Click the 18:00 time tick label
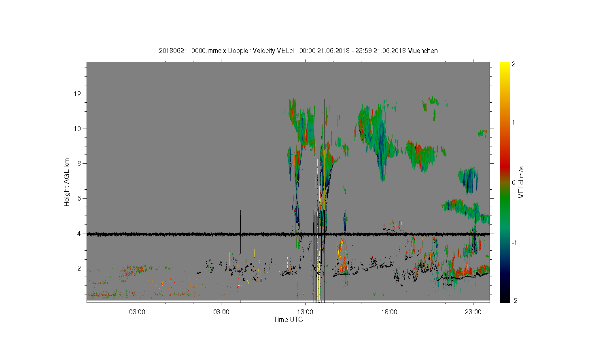The image size is (607, 364). 389,312
